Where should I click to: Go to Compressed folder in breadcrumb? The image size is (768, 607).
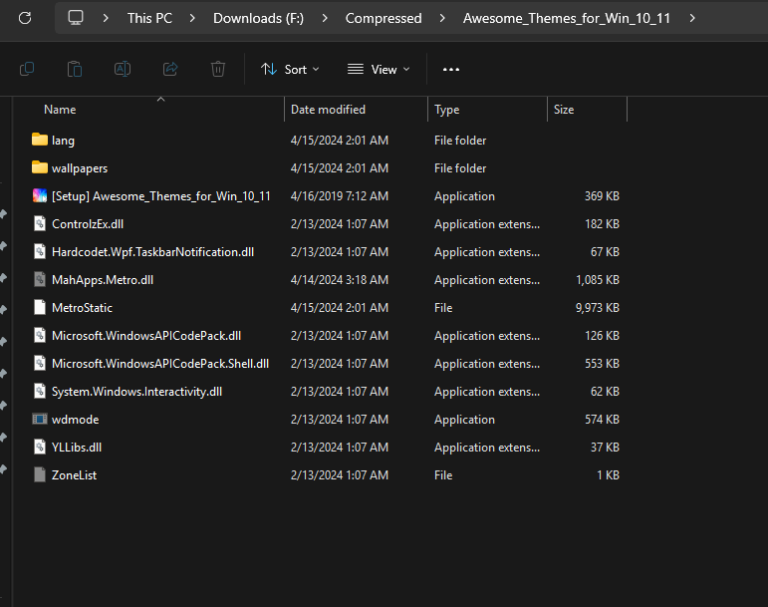pyautogui.click(x=384, y=18)
